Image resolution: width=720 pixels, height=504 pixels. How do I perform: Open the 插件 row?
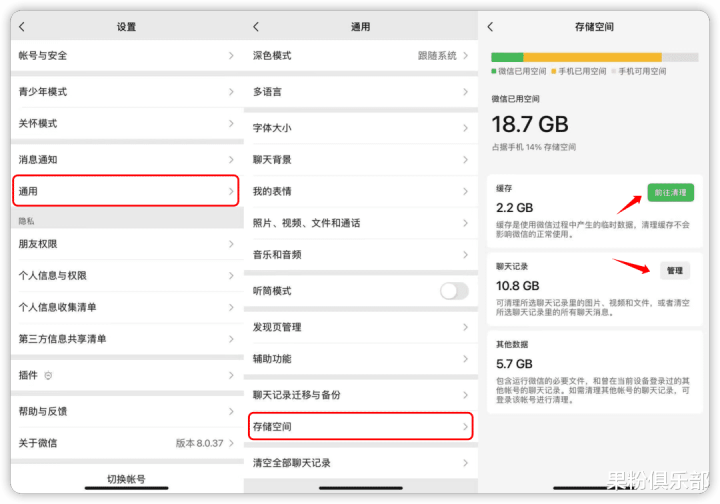pos(127,375)
